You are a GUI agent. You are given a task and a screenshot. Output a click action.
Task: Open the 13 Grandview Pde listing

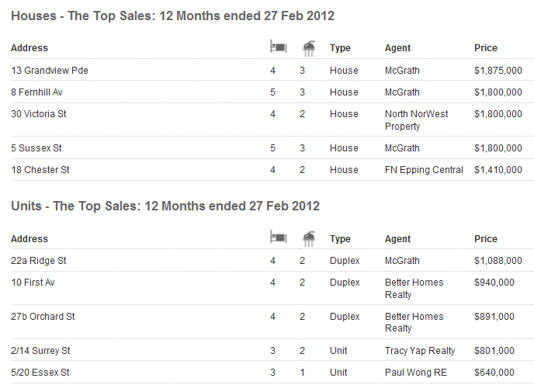click(50, 71)
